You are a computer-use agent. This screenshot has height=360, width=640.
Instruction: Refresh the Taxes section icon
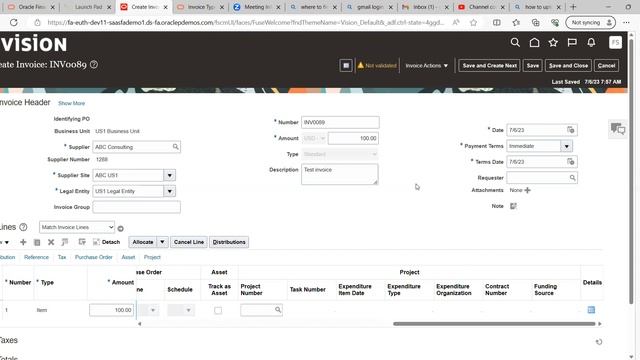pyautogui.click(x=599, y=342)
